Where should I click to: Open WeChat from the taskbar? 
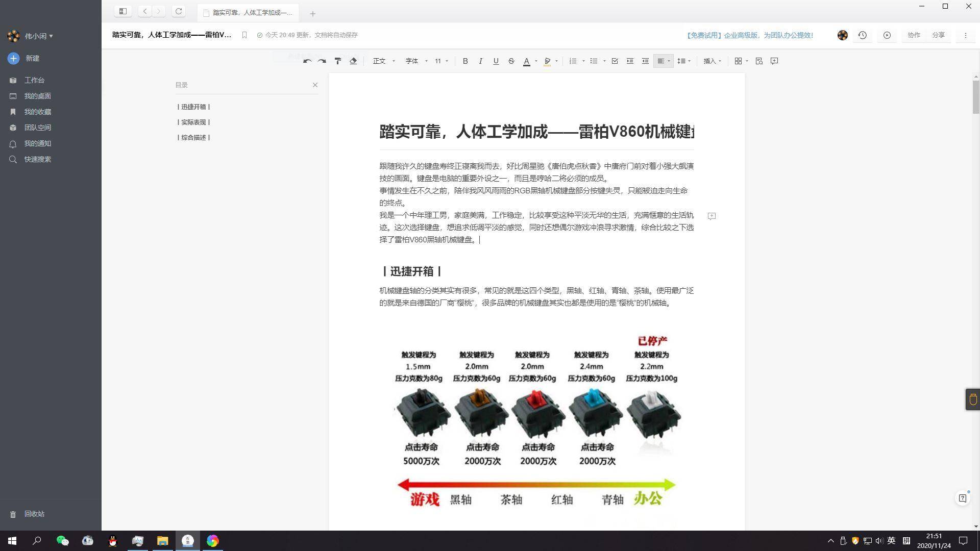tap(62, 541)
